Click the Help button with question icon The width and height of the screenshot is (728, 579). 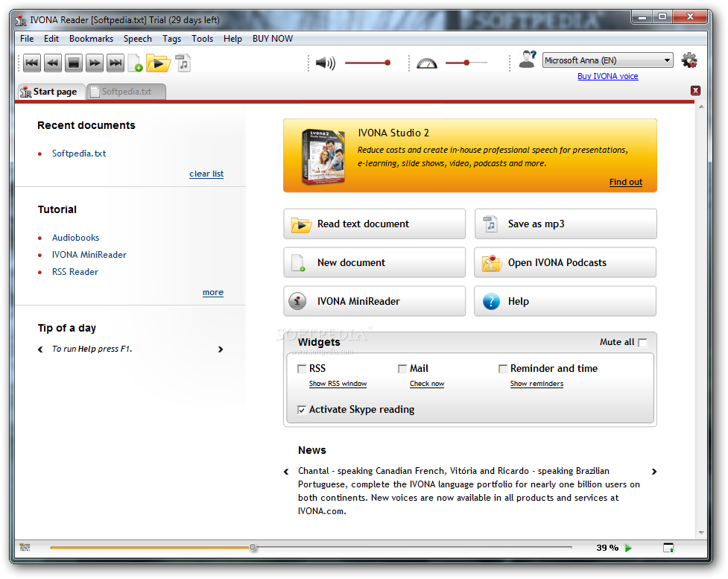565,301
